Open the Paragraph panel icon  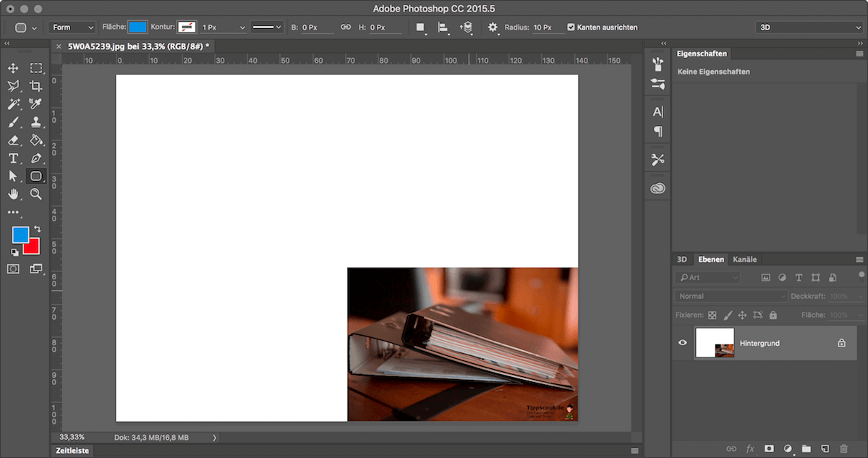(x=658, y=132)
